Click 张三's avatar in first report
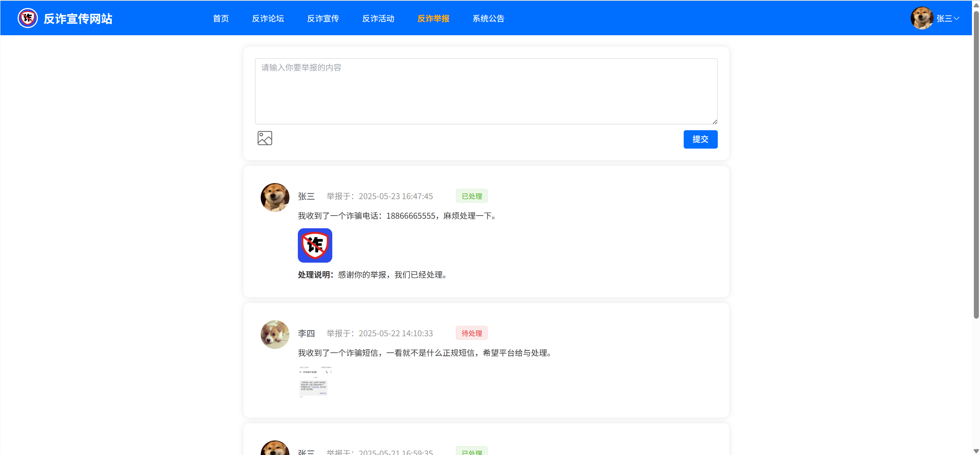This screenshot has width=980, height=455. 275,197
